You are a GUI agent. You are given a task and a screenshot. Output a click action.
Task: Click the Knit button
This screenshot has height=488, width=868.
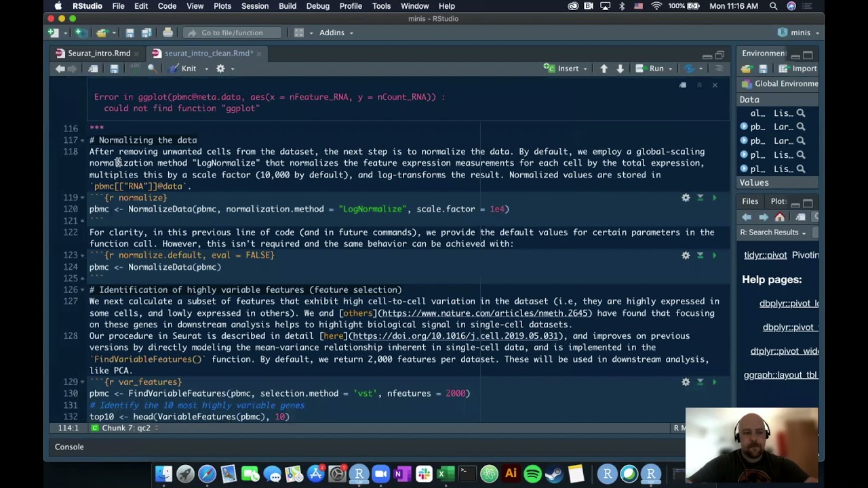tap(183, 68)
